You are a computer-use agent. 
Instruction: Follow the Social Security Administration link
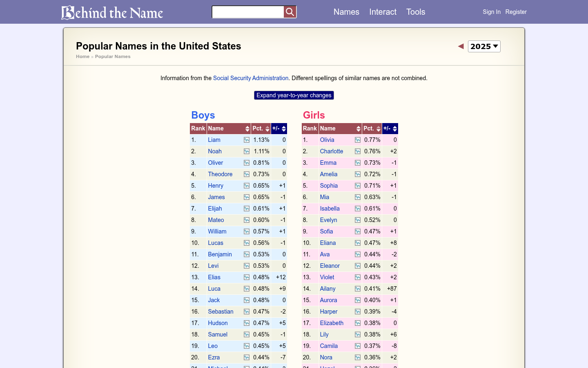tap(251, 78)
